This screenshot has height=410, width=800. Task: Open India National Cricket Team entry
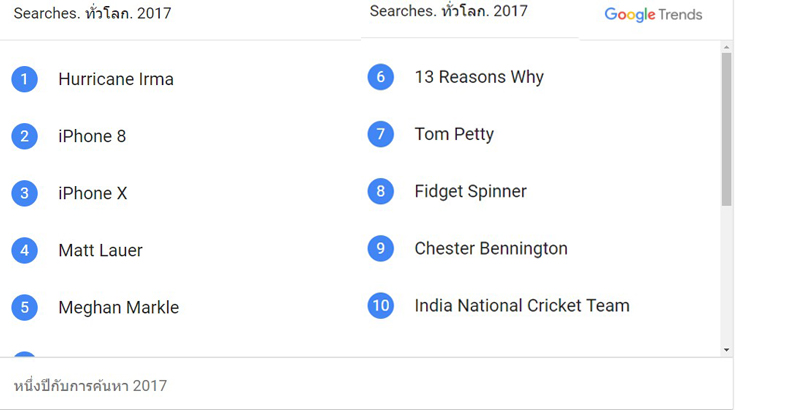pyautogui.click(x=522, y=305)
